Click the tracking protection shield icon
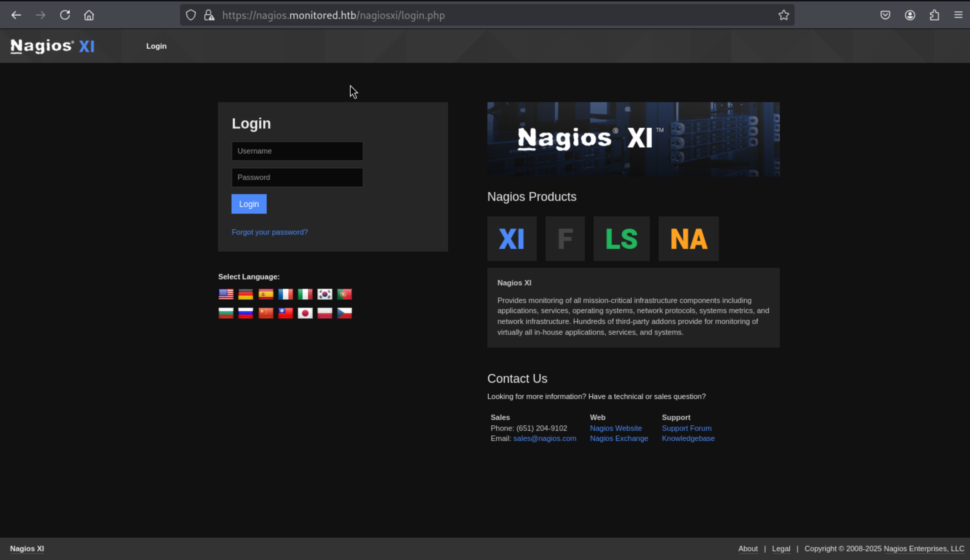 tap(191, 15)
